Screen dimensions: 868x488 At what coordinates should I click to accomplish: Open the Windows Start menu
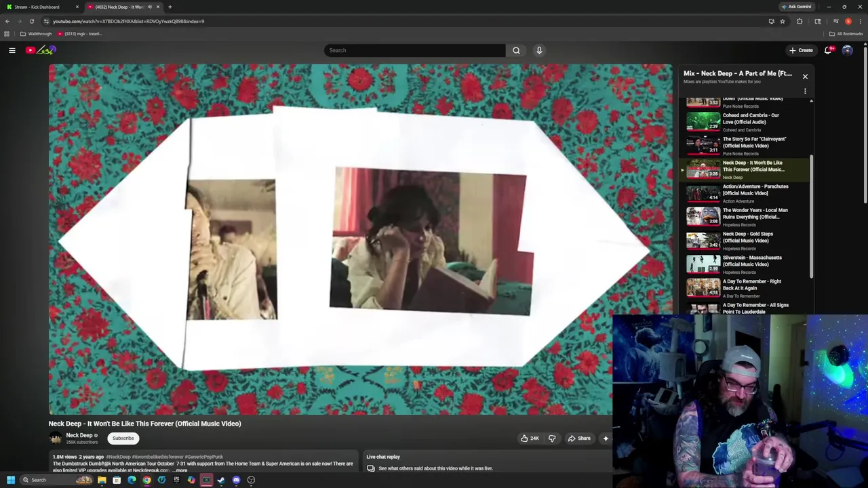10,480
